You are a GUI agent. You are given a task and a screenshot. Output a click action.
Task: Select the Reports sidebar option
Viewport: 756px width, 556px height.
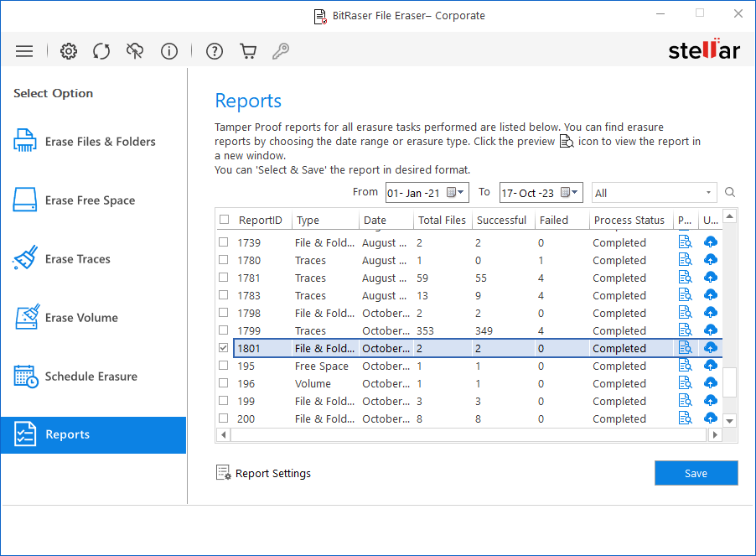pos(93,435)
